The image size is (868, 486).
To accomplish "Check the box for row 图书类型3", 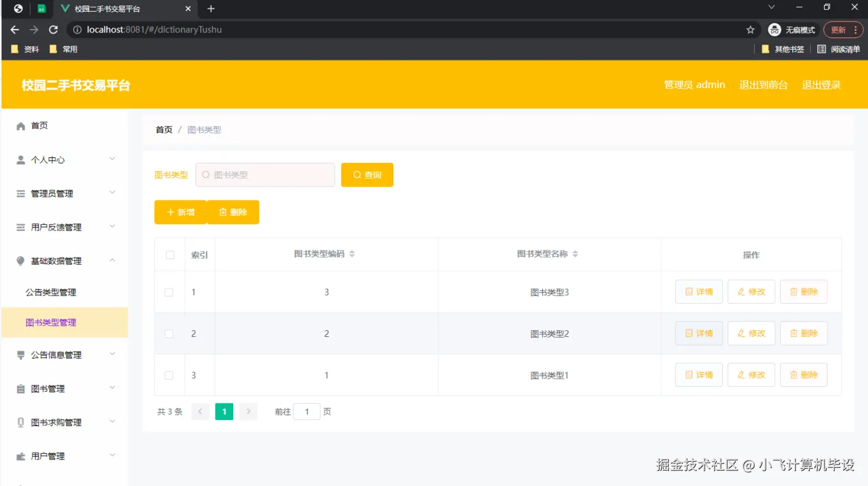I will (169, 292).
